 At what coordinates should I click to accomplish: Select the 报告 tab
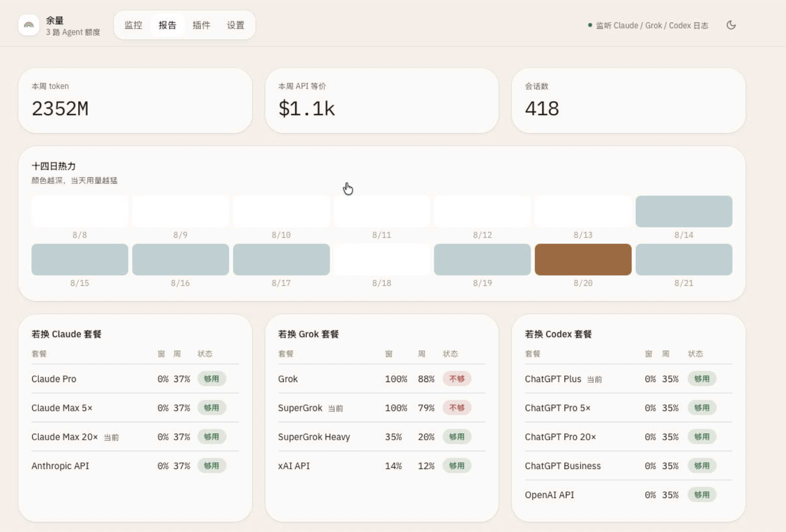point(168,25)
